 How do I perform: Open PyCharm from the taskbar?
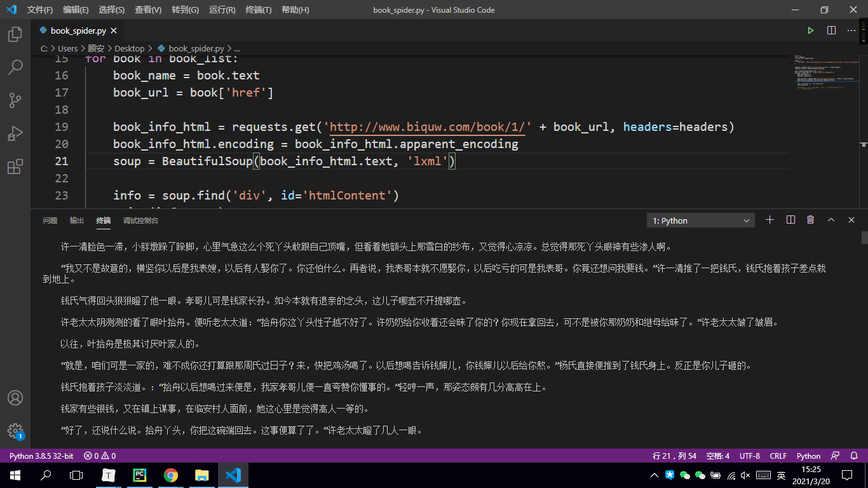[x=140, y=475]
